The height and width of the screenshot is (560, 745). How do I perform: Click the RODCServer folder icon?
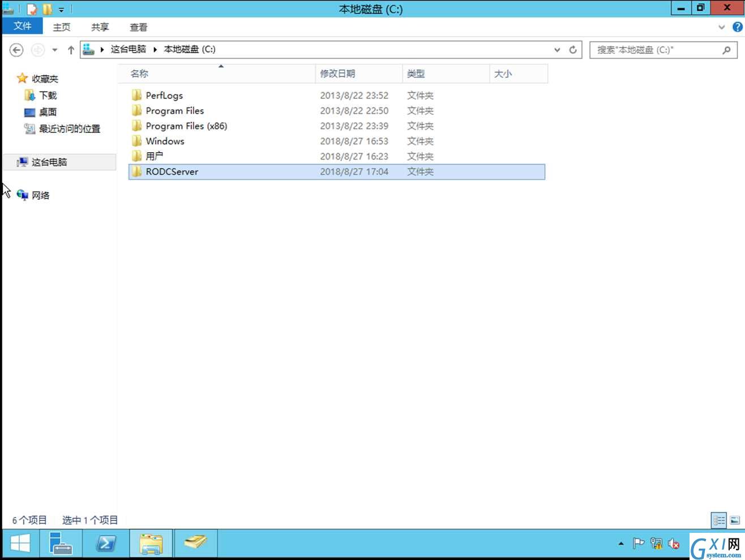click(136, 171)
